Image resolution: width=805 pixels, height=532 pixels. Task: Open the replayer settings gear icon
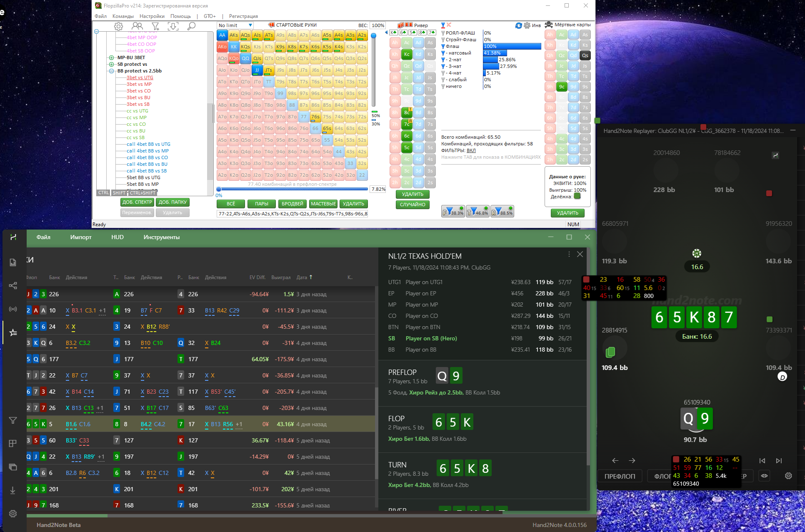[788, 476]
